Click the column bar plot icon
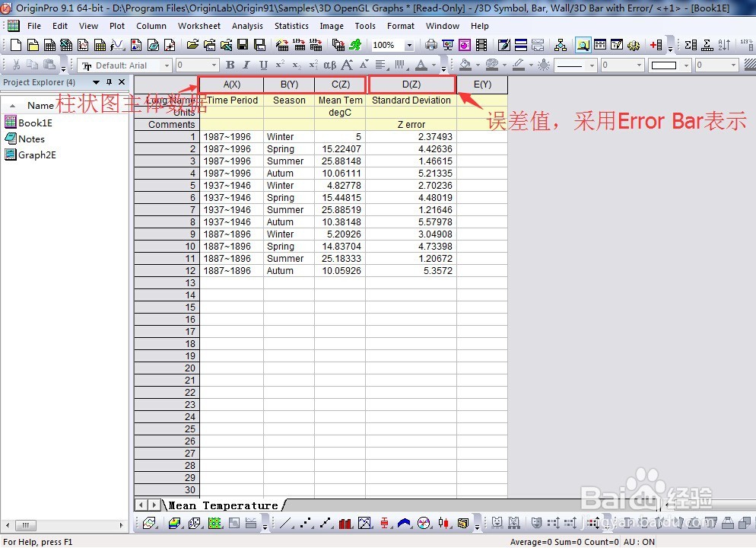The image size is (756, 548). (345, 523)
